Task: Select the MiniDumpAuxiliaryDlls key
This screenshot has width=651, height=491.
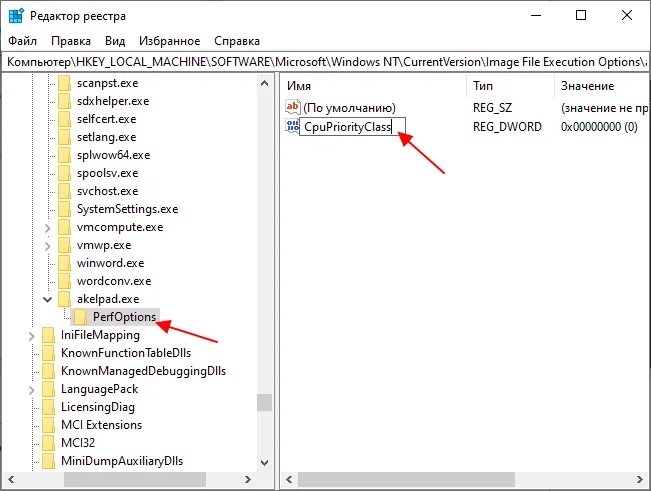Action: click(x=122, y=461)
